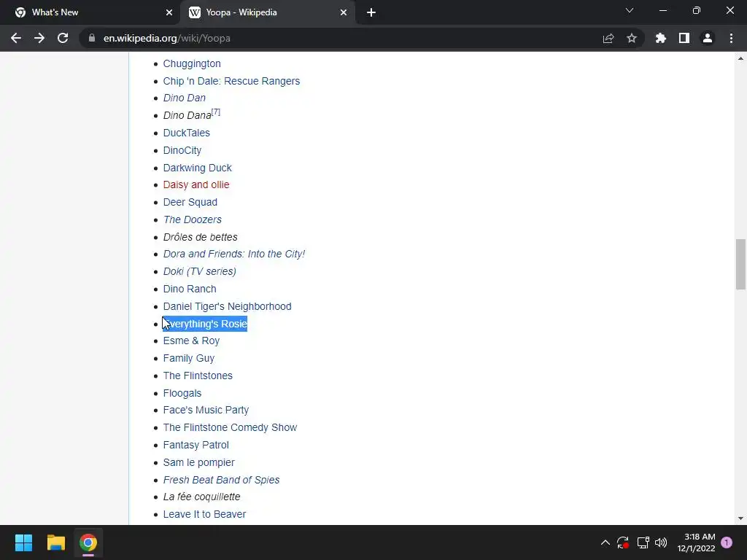Click the Drôles de bettes text
The height and width of the screenshot is (560, 747).
200,237
